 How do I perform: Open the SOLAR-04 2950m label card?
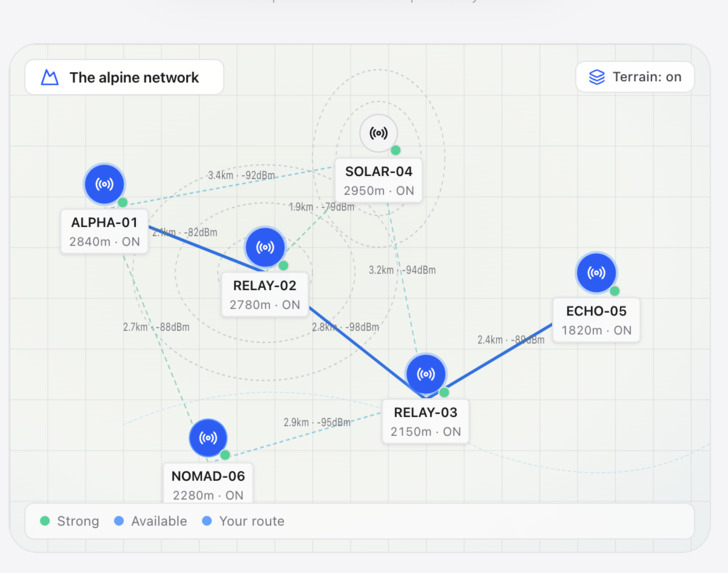click(379, 181)
